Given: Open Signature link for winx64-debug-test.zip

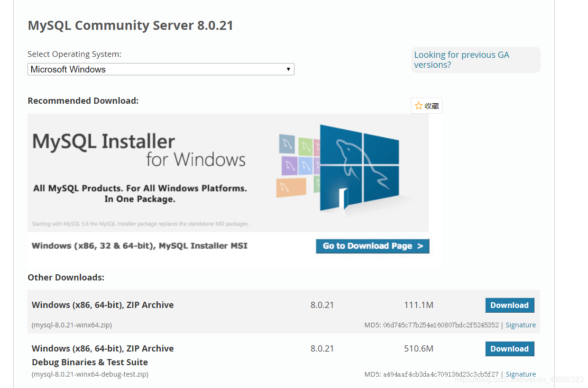Looking at the screenshot, I should [x=521, y=374].
